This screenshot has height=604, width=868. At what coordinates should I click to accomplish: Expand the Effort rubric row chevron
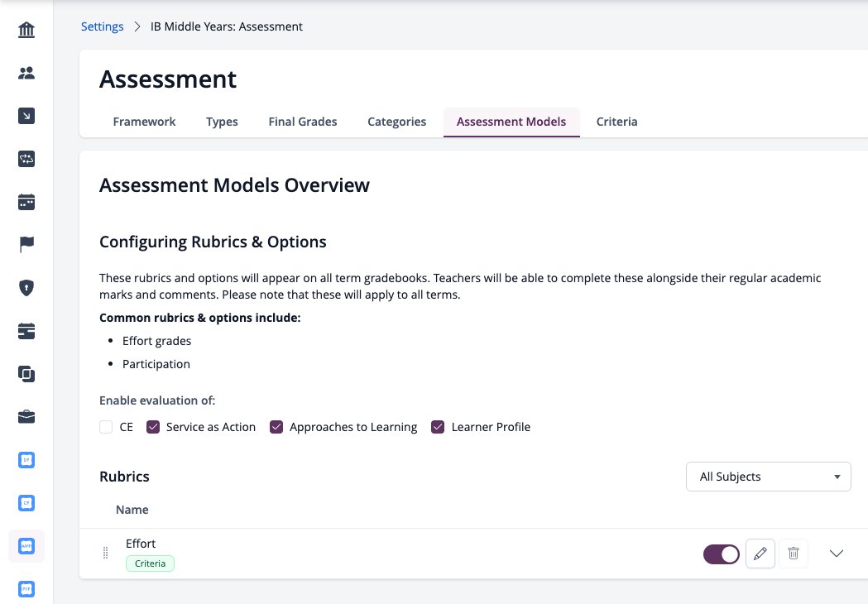click(x=837, y=553)
